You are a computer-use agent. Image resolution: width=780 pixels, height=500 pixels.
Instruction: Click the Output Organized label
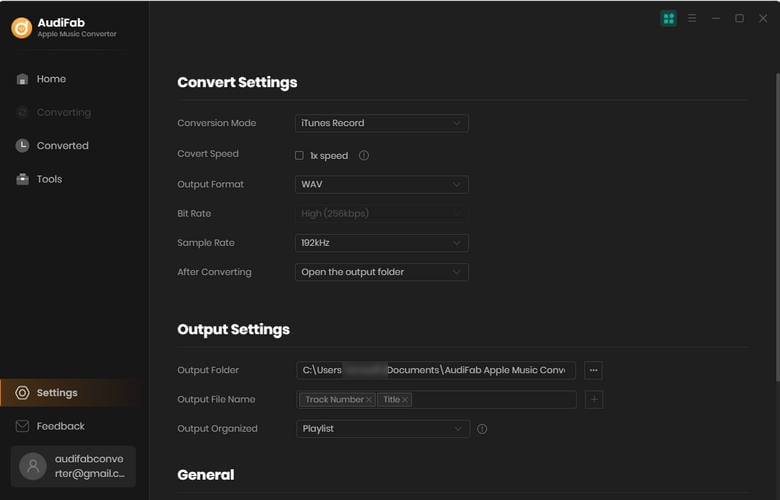(x=217, y=429)
